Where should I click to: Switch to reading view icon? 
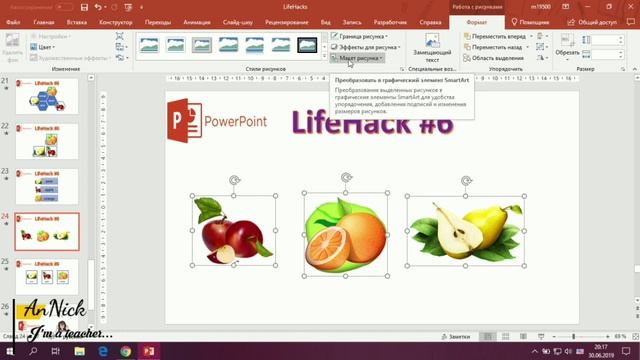(523, 336)
